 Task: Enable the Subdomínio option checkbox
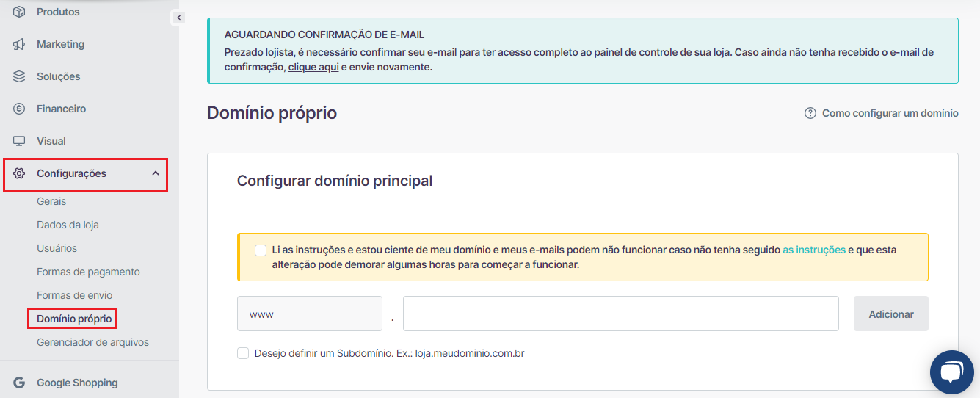[243, 353]
